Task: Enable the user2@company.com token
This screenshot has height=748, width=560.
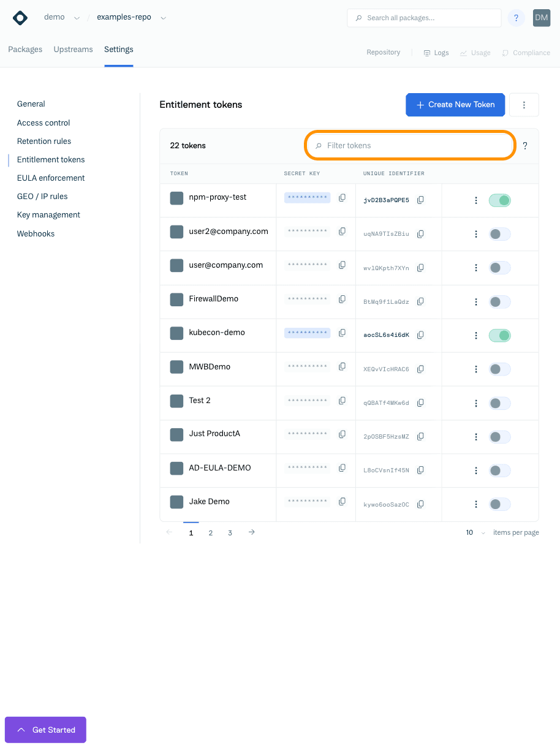Action: pos(499,234)
